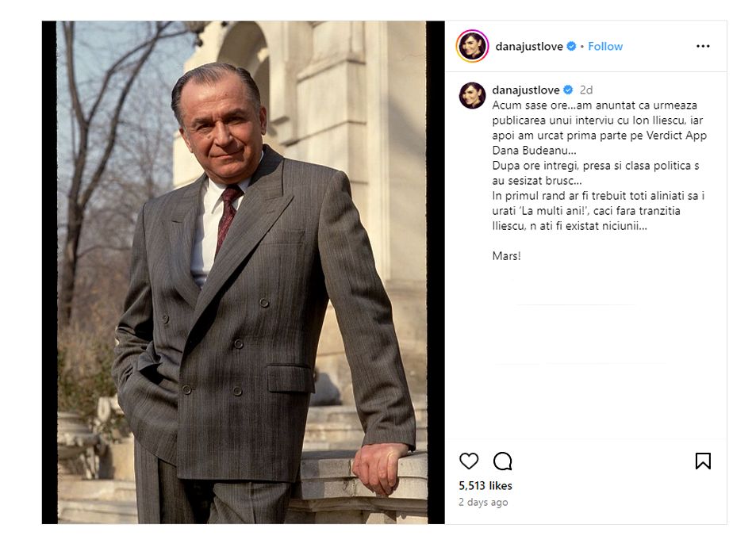Open danajustlove profile from the caption username
This screenshot has height=555, width=756.
[x=525, y=90]
